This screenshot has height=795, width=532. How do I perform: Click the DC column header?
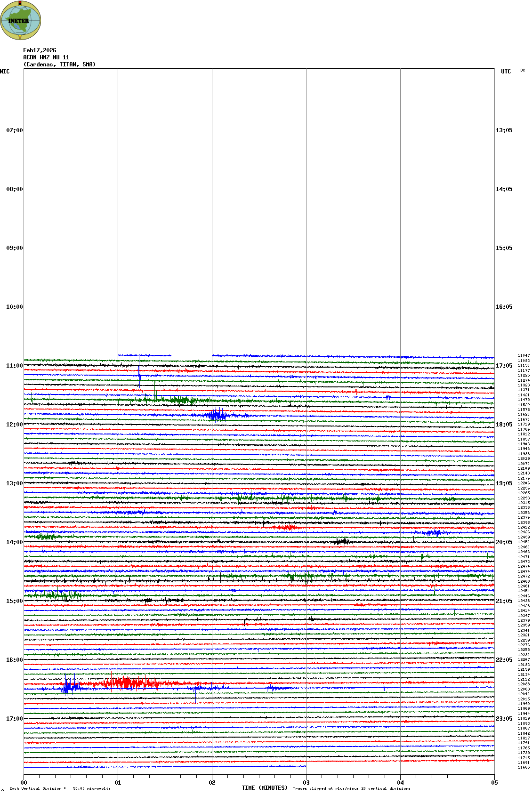523,71
